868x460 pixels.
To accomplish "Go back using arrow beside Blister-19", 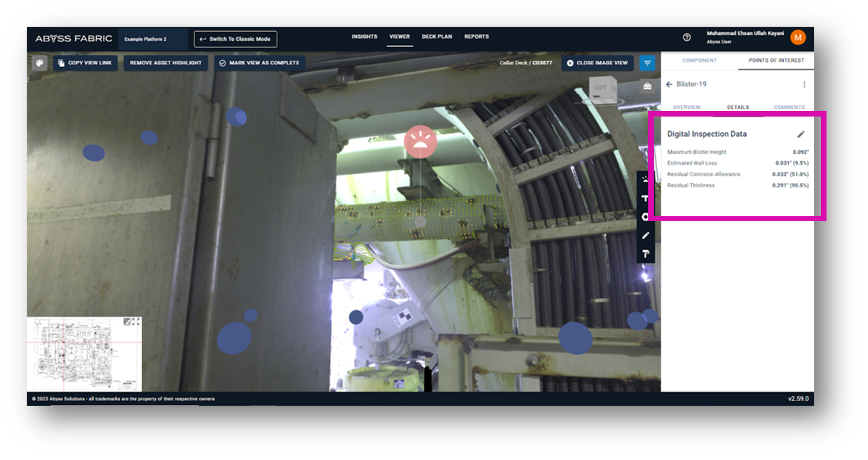I will pyautogui.click(x=669, y=84).
